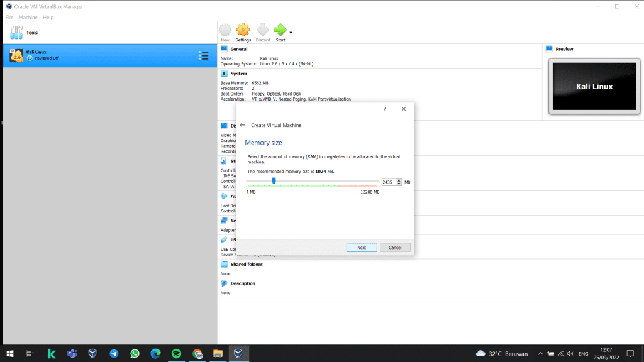
Task: Open the File menu
Action: tap(9, 17)
